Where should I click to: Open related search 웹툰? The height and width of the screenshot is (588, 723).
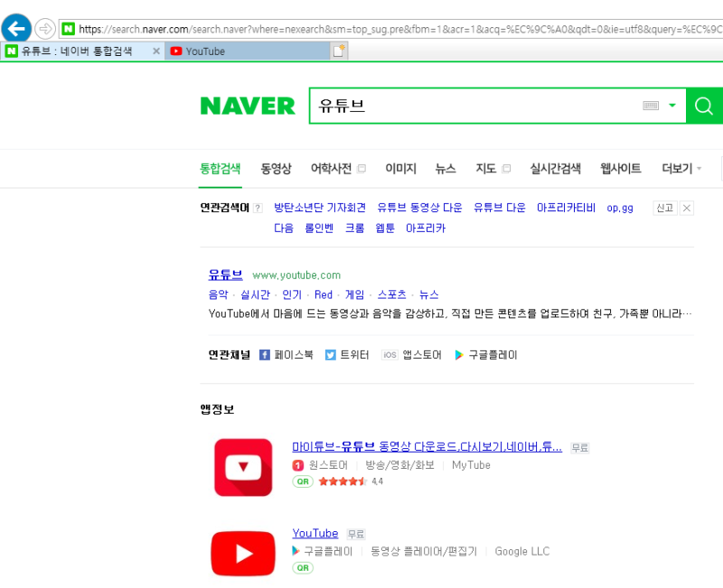tap(385, 229)
